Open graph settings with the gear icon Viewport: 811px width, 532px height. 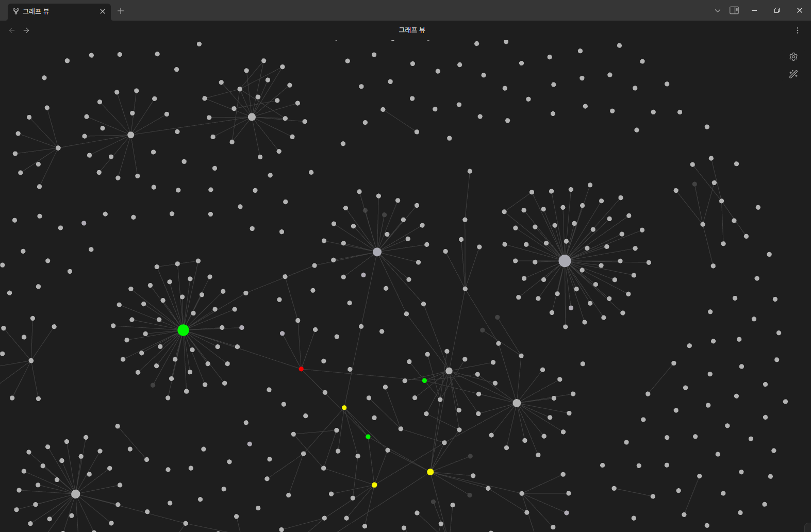coord(793,57)
